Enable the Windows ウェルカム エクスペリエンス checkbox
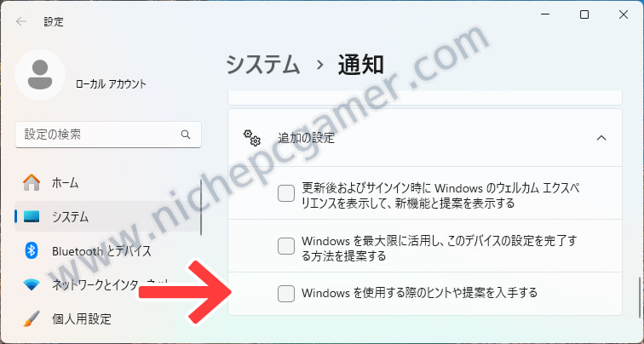This screenshot has height=344, width=644. click(x=286, y=193)
